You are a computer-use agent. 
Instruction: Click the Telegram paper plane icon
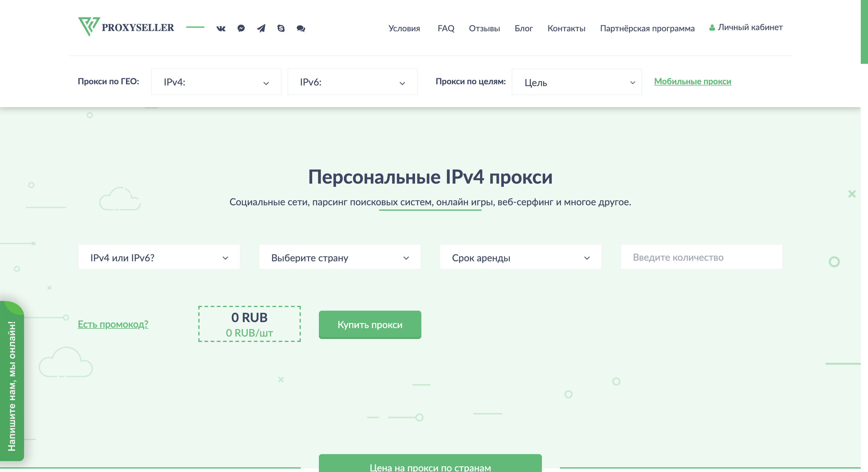261,28
